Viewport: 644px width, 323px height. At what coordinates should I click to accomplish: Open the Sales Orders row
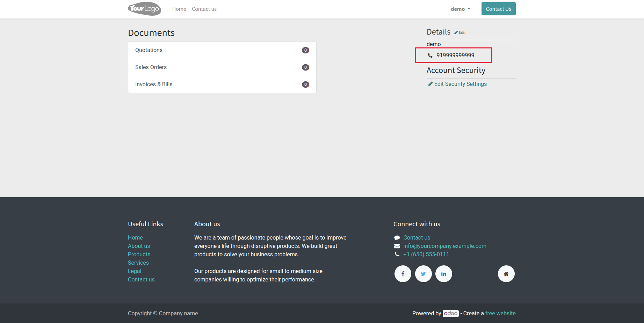pos(222,67)
